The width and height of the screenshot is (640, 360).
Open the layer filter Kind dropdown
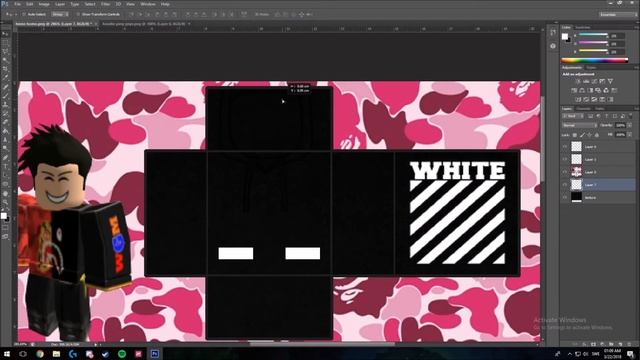pos(573,116)
